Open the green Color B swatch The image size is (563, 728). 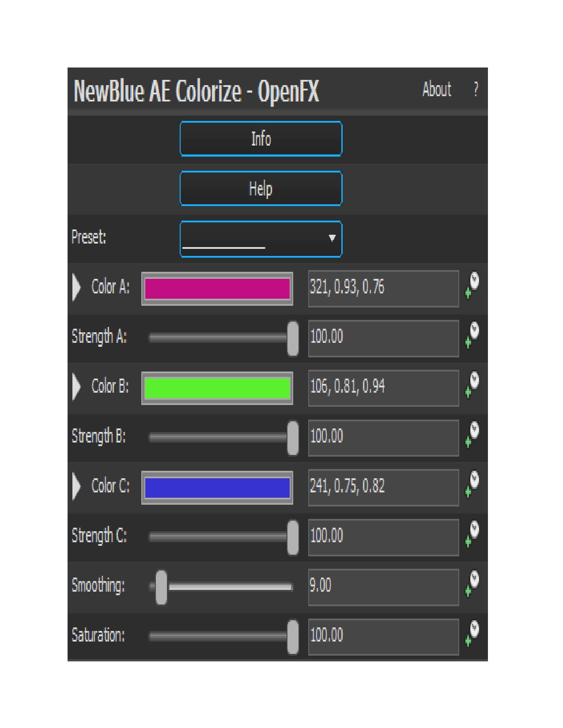tap(217, 388)
